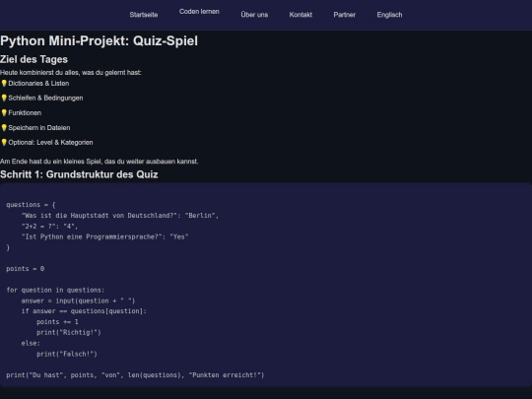Viewport: 532px width, 399px height.
Task: Click the else: code line
Action: click(x=31, y=344)
